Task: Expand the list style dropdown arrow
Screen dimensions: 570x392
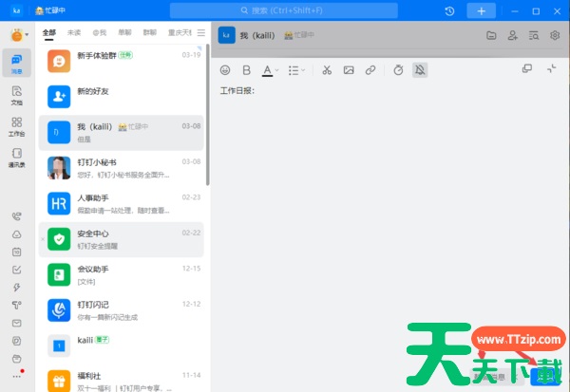Action: [x=303, y=70]
